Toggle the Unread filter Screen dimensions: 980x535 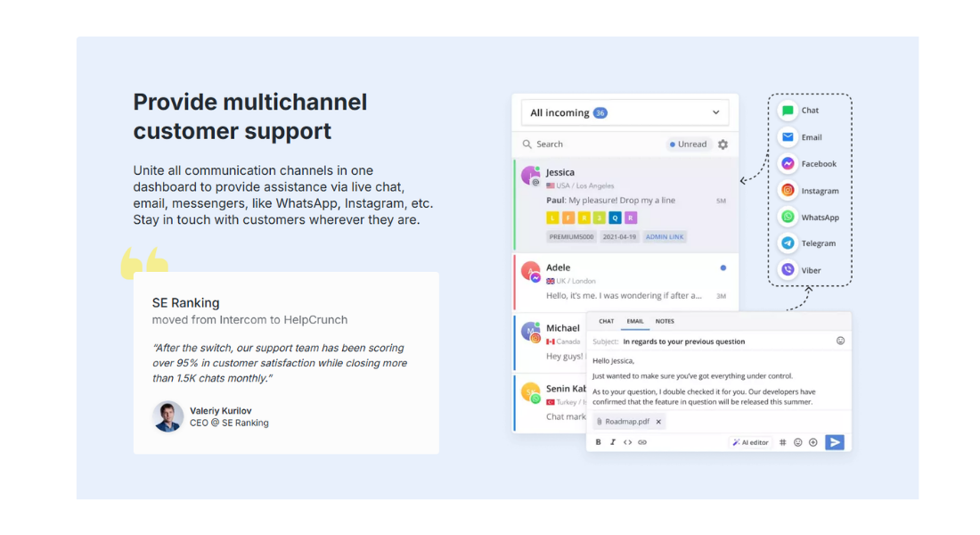click(x=688, y=144)
